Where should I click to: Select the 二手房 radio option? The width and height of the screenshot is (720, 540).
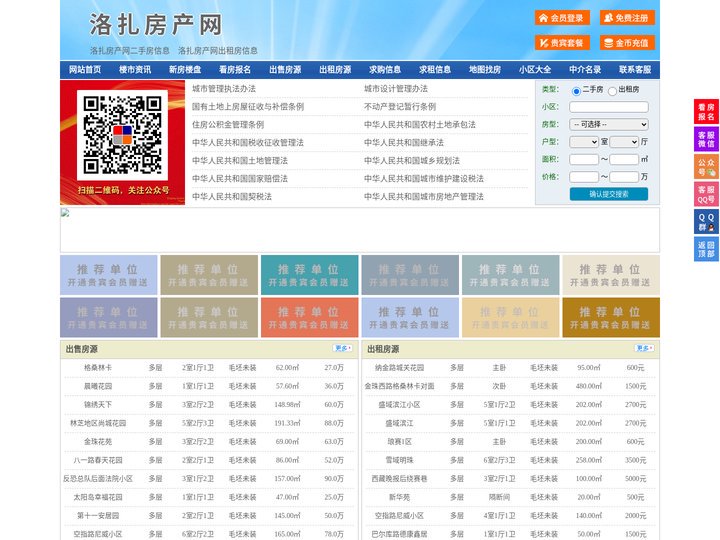(x=576, y=91)
